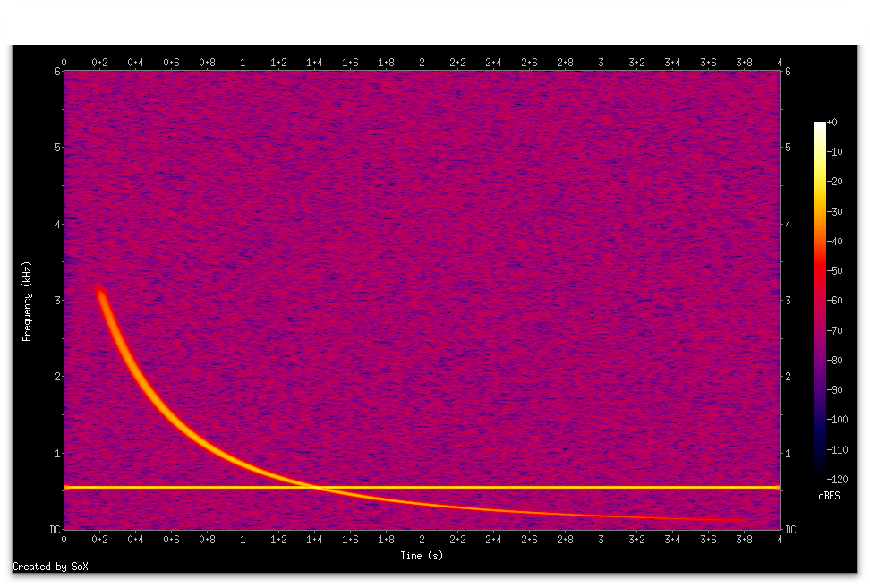Click the Frequency (kHz) axis title
This screenshot has width=870, height=588.
[x=30, y=302]
